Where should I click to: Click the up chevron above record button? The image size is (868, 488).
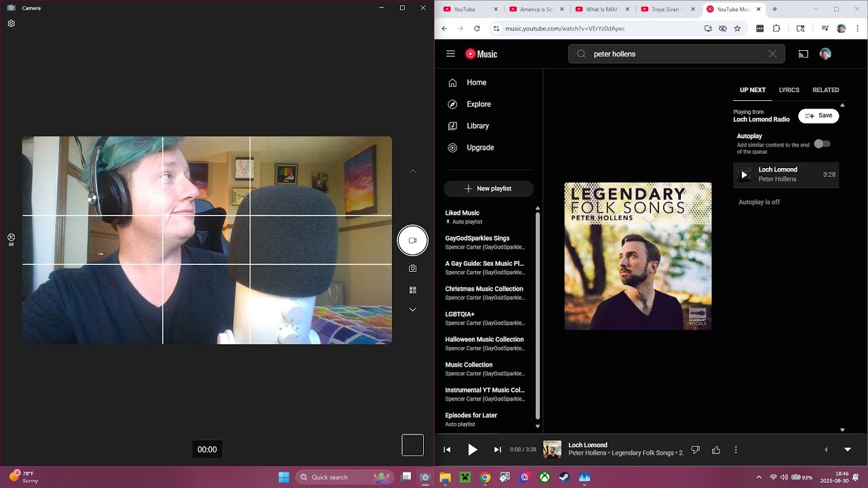[x=412, y=171]
